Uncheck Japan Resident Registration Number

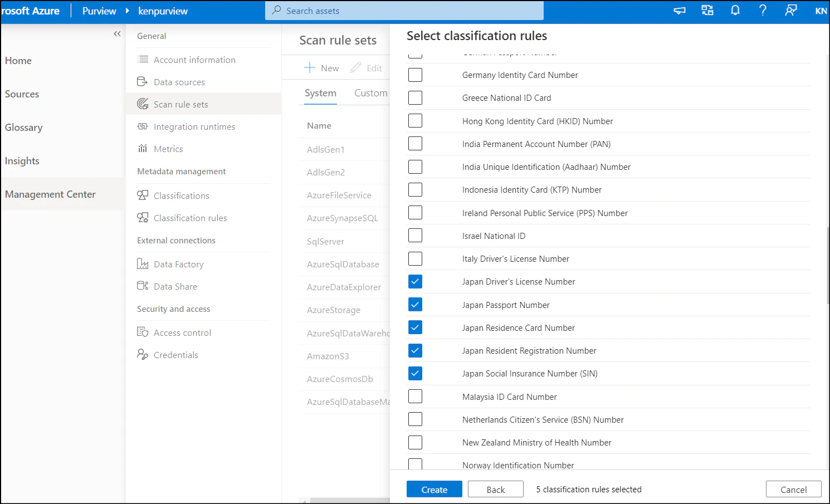point(415,351)
